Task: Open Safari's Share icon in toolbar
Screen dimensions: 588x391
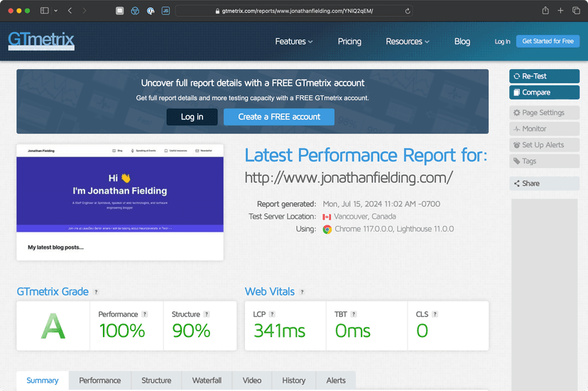Action: (545, 11)
